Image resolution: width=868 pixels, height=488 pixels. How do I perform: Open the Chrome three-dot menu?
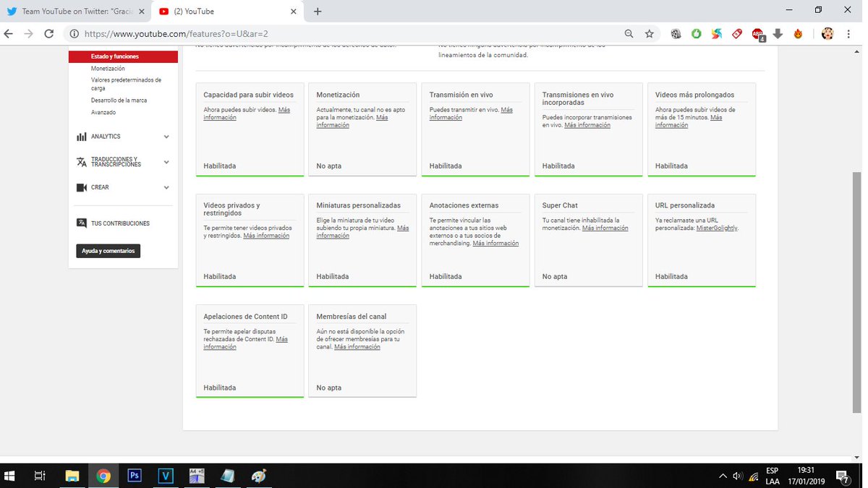click(x=848, y=33)
